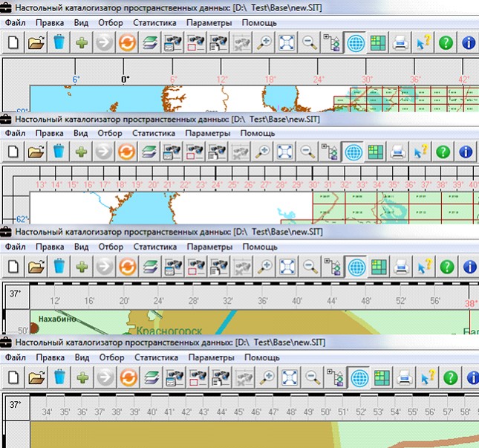Click the Нахабино city marker on the map
Screen dimensions: 479x448
pos(33,327)
